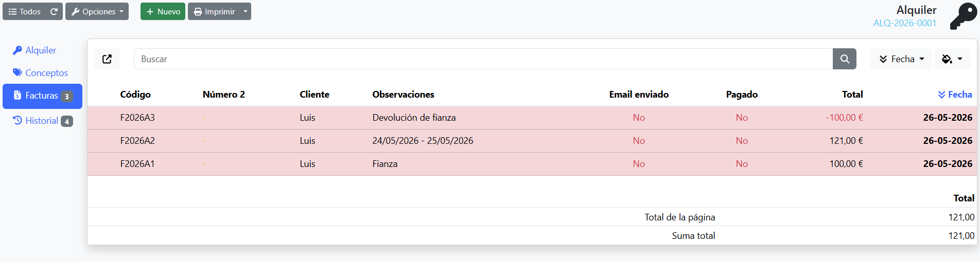Click the magnifier search button

click(x=845, y=59)
